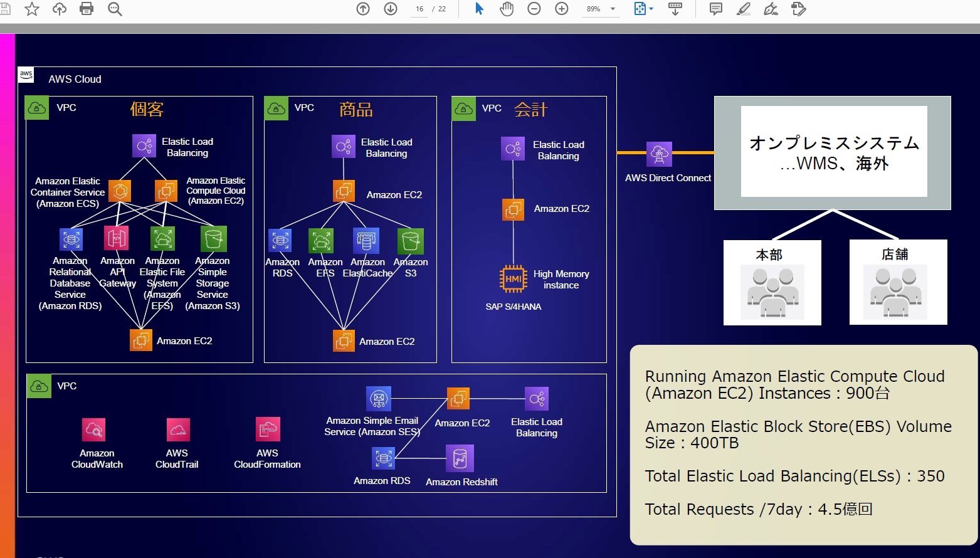980x558 pixels.
Task: Click the '会計' VPC title
Action: 531,109
